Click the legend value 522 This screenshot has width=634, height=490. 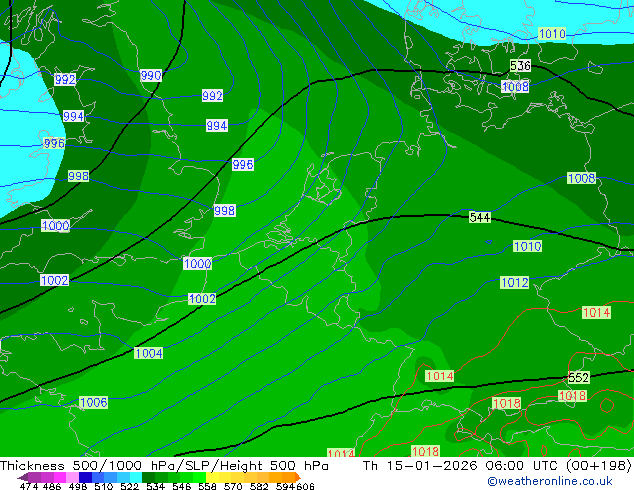[129, 486]
